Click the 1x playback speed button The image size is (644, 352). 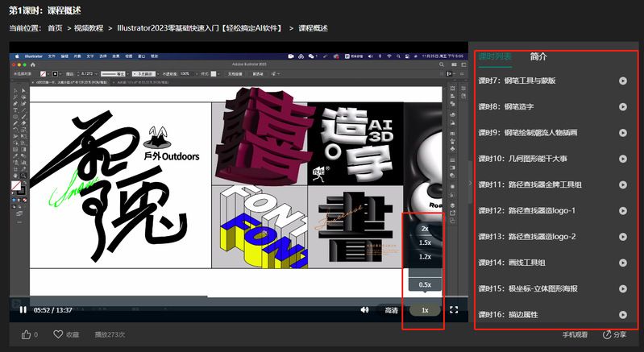[425, 310]
